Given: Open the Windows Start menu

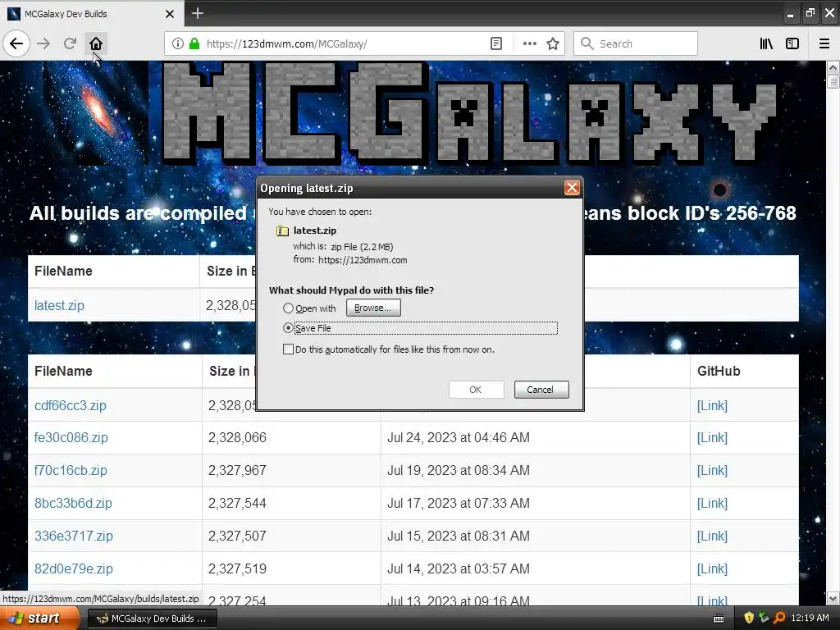Looking at the screenshot, I should pyautogui.click(x=39, y=619).
